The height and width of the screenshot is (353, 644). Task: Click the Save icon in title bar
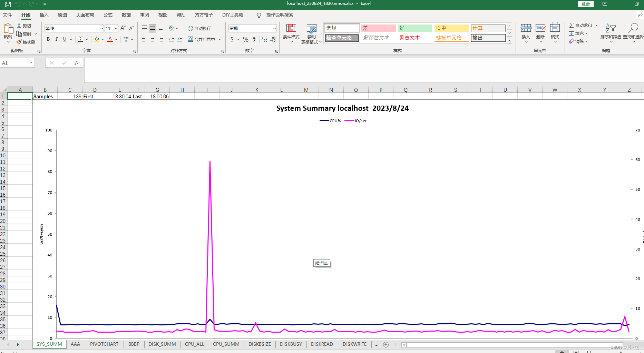coord(8,4)
